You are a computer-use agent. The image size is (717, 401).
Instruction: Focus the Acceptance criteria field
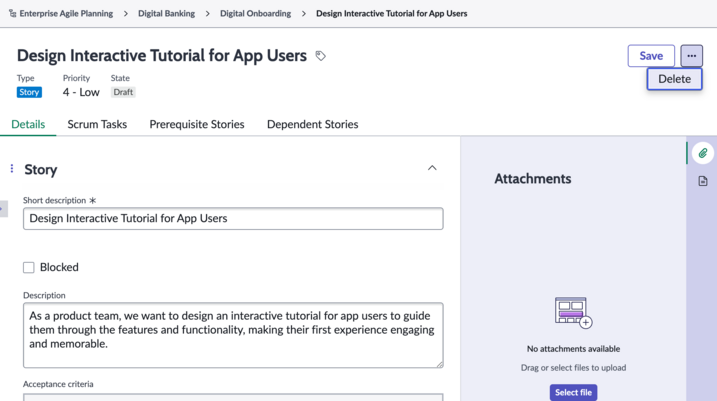click(x=233, y=397)
